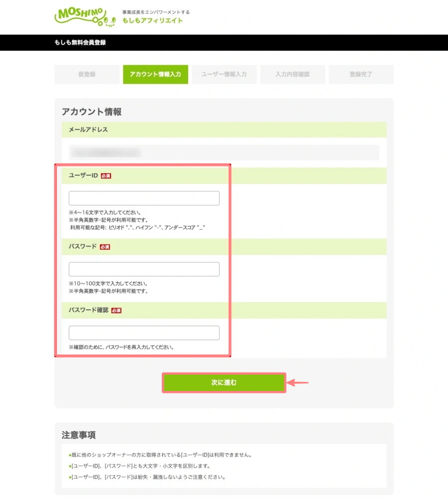Screen dimensions: 448x498
Task: Click the パスワードを再入力してください hint
Action: (121, 347)
